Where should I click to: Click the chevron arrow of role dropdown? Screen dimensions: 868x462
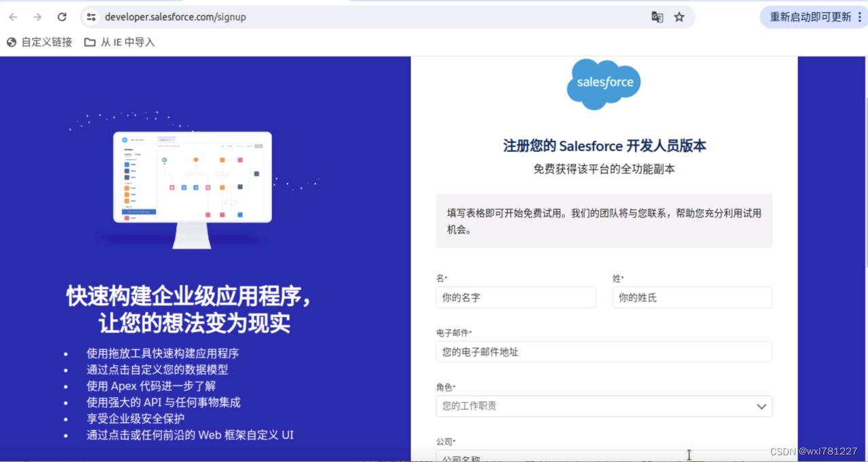[762, 406]
